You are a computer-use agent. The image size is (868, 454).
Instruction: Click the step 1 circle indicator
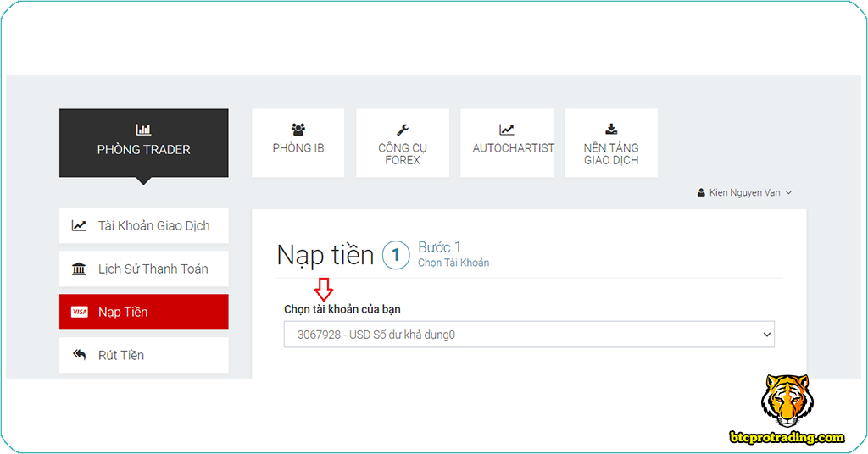tap(396, 255)
